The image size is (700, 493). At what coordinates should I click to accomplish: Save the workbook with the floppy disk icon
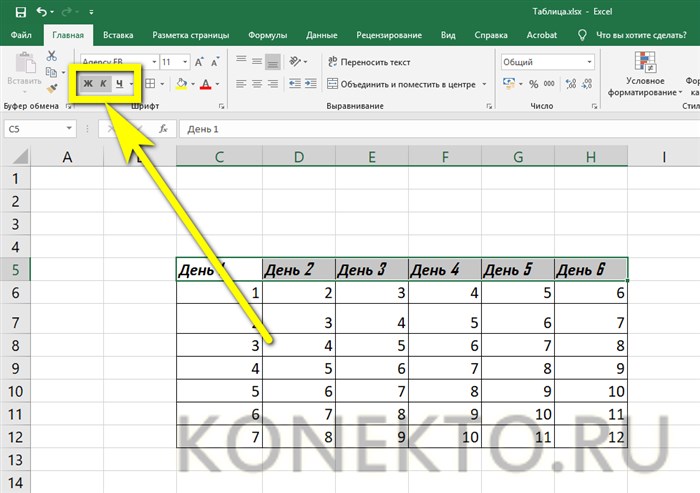[x=21, y=12]
